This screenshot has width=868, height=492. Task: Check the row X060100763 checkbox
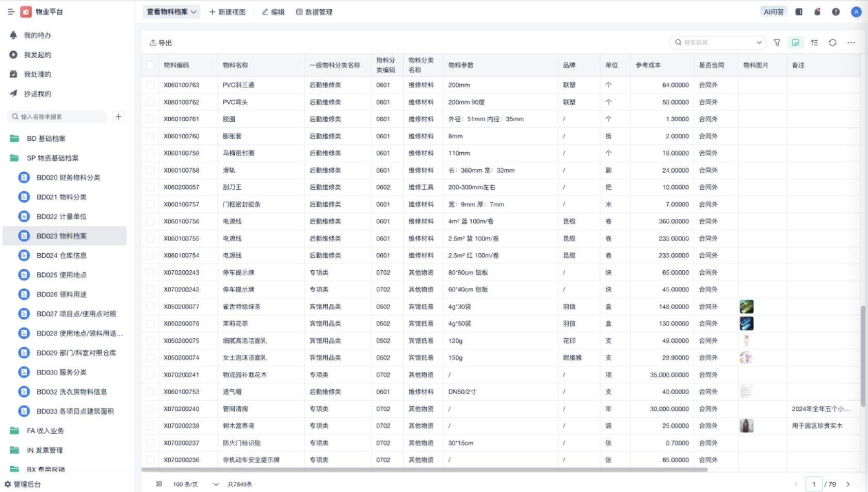150,85
